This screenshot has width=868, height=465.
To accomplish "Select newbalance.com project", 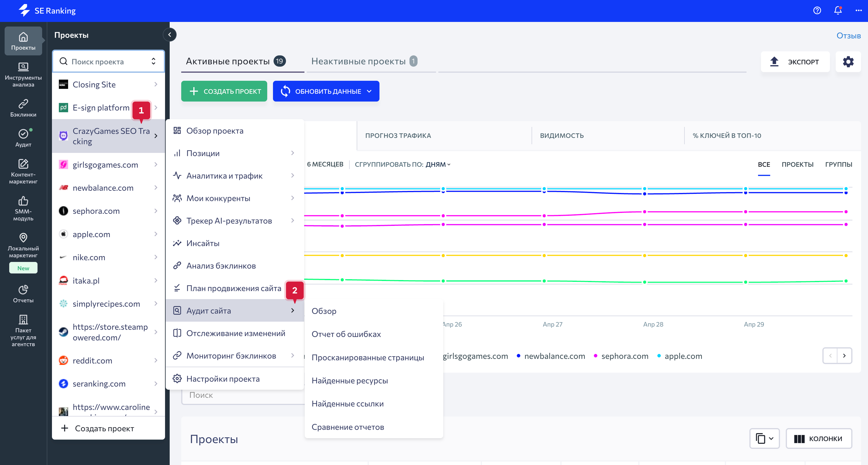I will click(x=108, y=188).
